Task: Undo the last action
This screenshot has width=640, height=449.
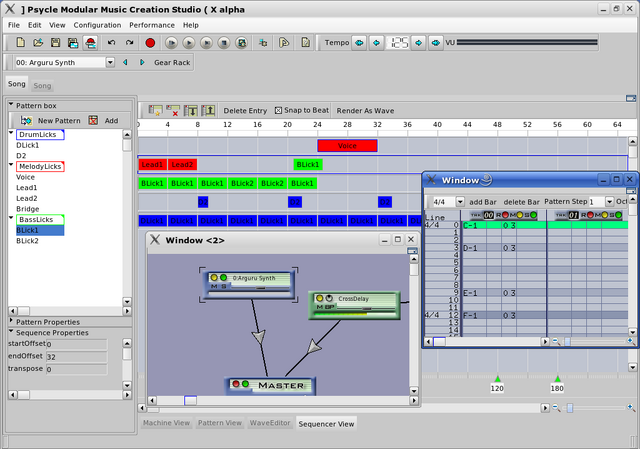Action: pyautogui.click(x=111, y=42)
